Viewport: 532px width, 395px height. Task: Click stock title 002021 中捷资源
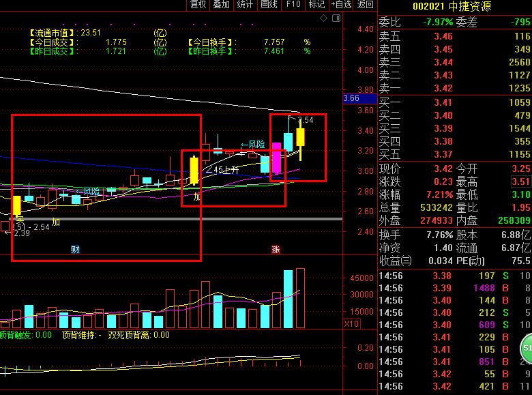click(452, 6)
